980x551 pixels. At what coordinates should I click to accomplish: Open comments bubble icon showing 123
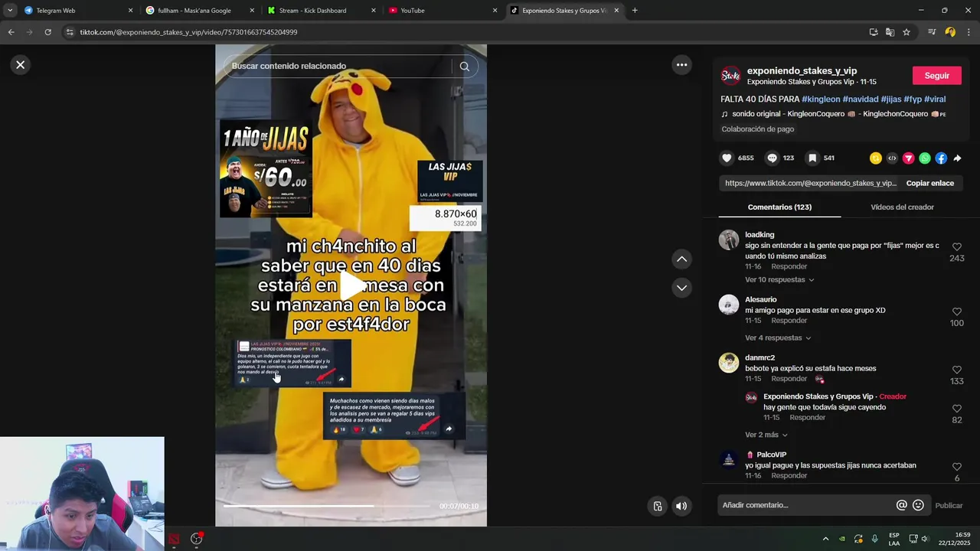773,158
